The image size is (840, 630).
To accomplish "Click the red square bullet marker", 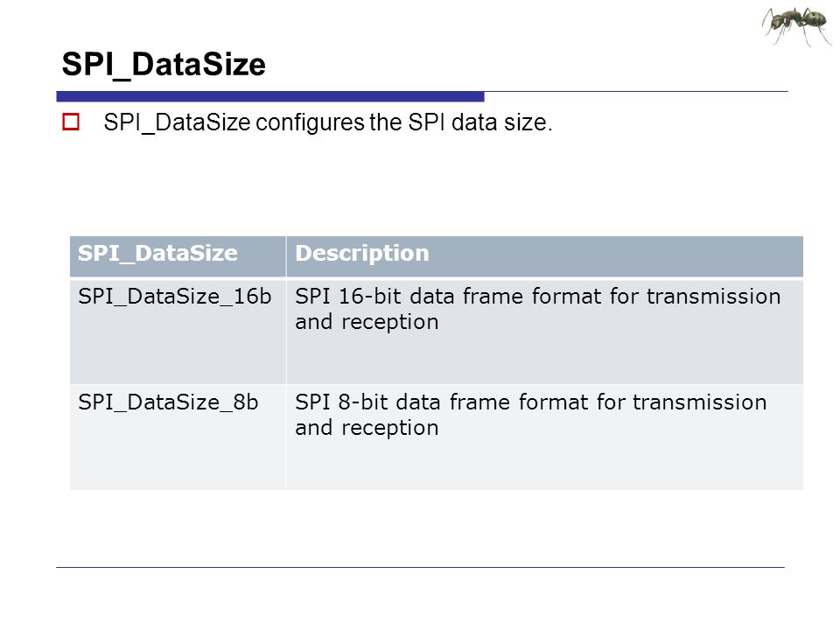I will click(71, 122).
